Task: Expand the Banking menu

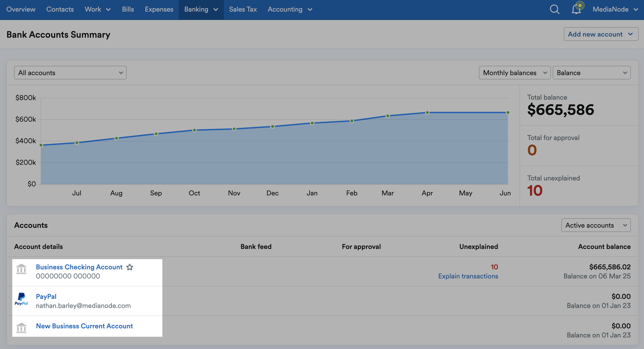Action: (201, 10)
